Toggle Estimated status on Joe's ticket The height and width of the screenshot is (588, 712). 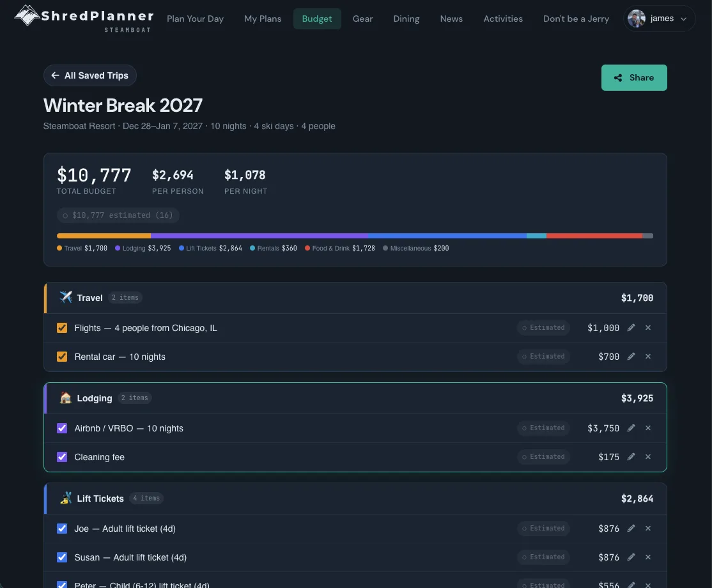tap(543, 528)
